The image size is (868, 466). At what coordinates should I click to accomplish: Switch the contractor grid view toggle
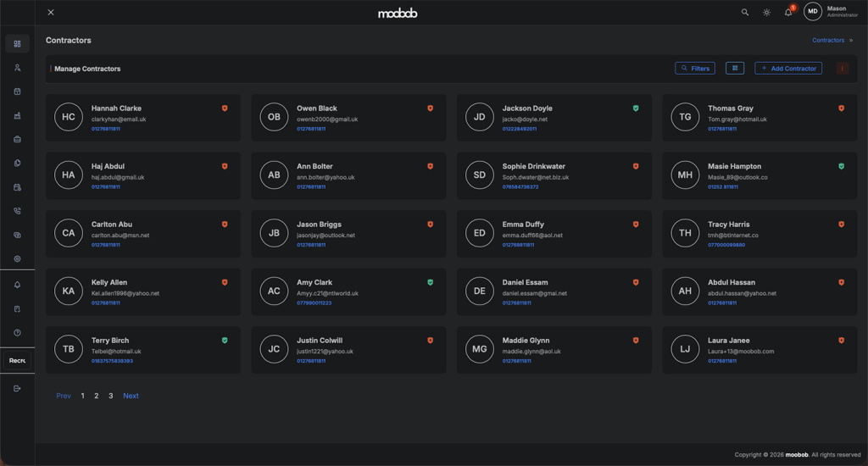click(x=735, y=69)
